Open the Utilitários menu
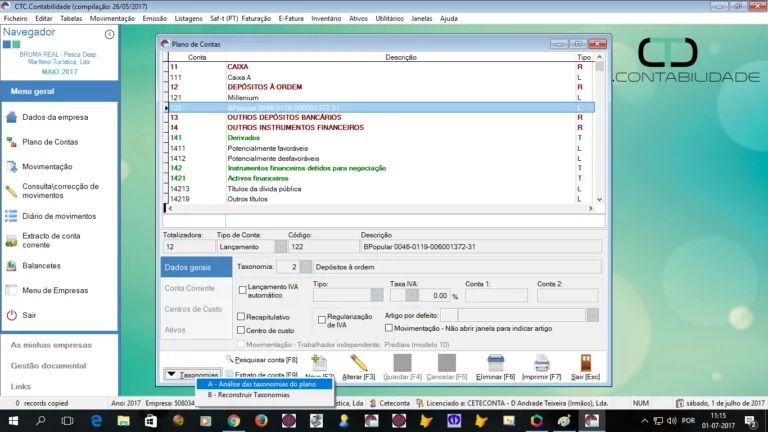 [389, 18]
